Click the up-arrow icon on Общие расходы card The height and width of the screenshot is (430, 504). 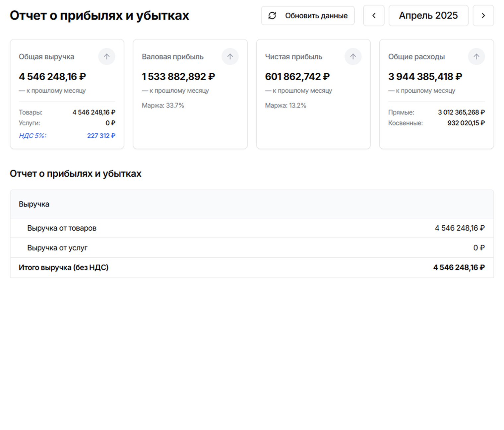pos(476,56)
